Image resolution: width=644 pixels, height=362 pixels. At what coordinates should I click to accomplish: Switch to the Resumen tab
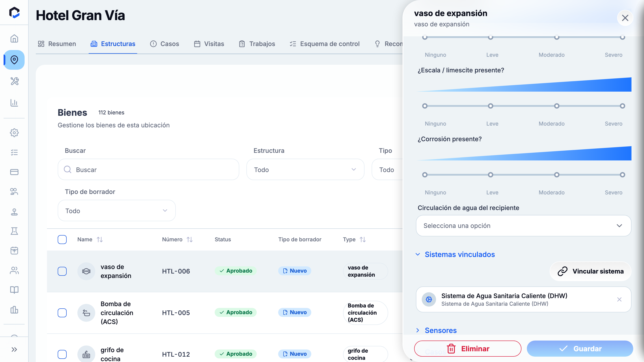tap(57, 44)
